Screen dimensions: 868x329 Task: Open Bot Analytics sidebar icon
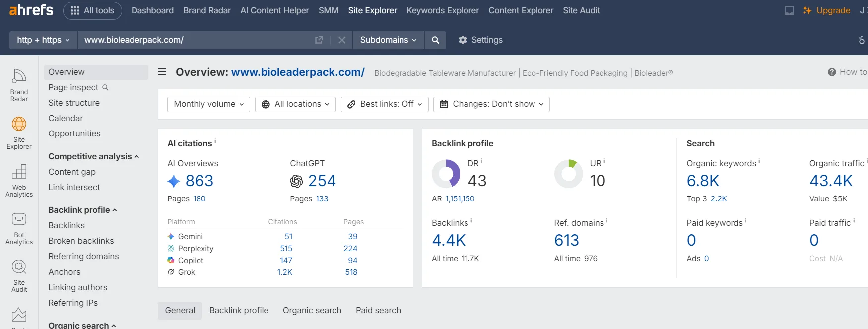coord(19,228)
